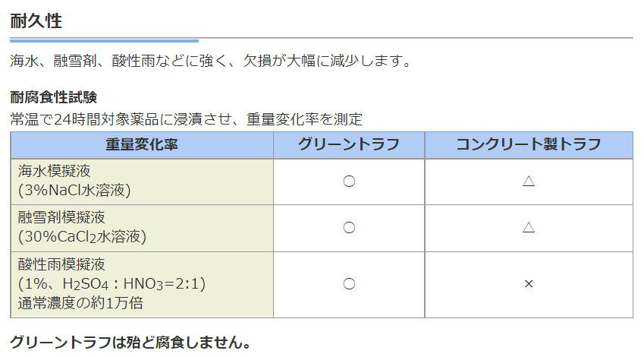Image resolution: width=644 pixels, height=357 pixels.
Task: Click the × mark in the acid rain row
Action: pyautogui.click(x=529, y=284)
